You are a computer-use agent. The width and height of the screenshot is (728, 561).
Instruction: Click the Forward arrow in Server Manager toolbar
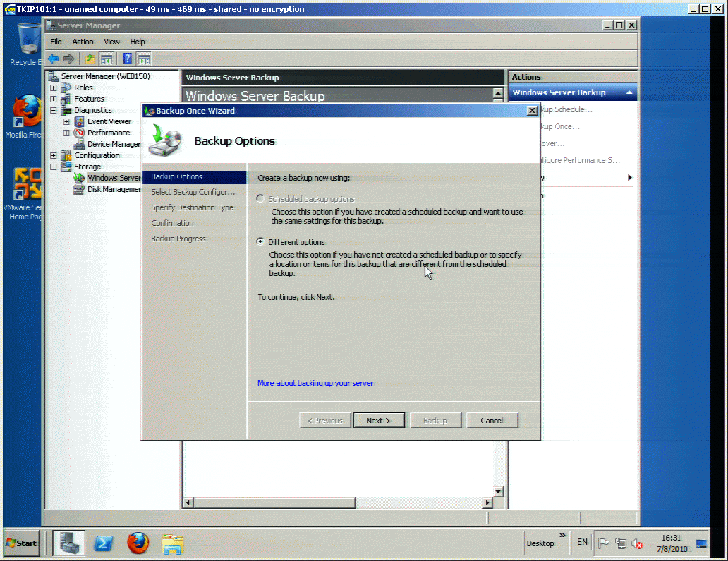coord(68,59)
